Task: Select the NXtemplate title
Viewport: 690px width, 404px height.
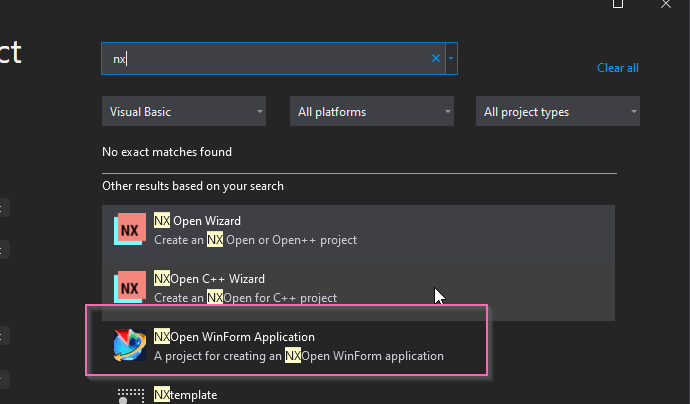Action: pyautogui.click(x=185, y=395)
